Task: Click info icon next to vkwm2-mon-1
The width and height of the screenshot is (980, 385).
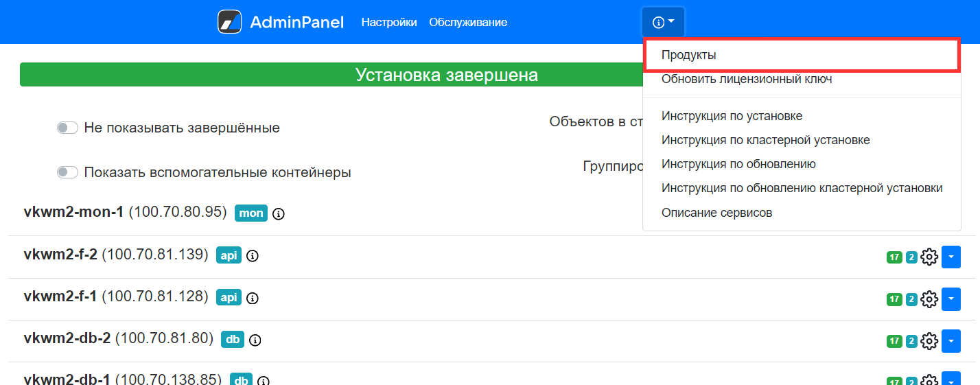Action: [x=278, y=213]
